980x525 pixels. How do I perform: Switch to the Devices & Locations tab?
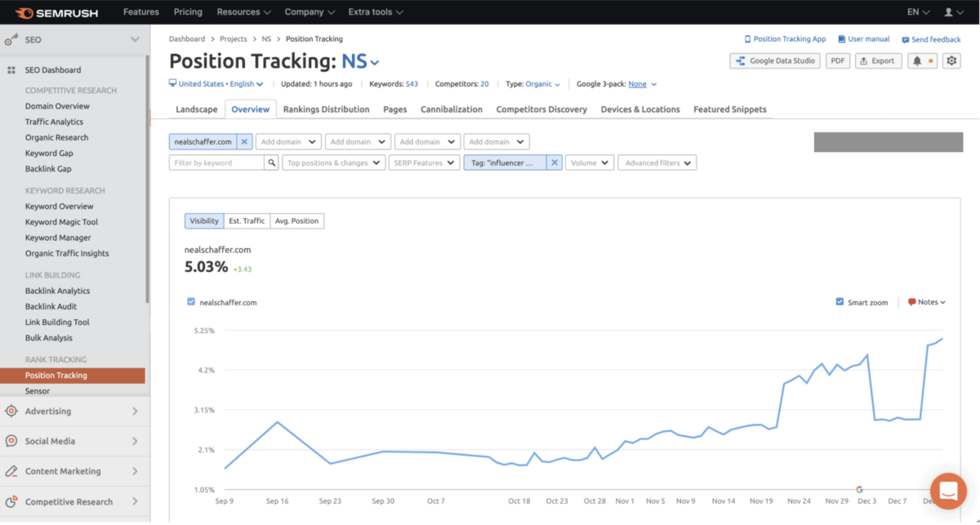pos(640,109)
